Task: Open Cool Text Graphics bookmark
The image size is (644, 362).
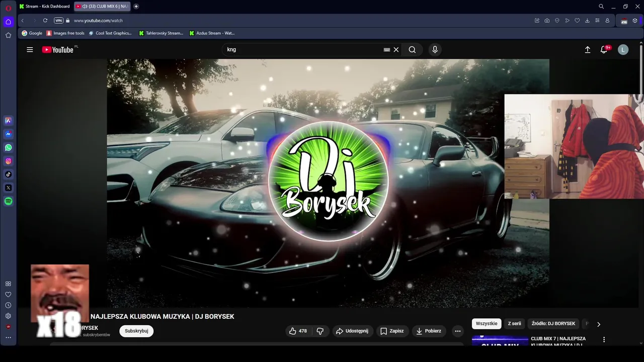Action: click(x=110, y=33)
